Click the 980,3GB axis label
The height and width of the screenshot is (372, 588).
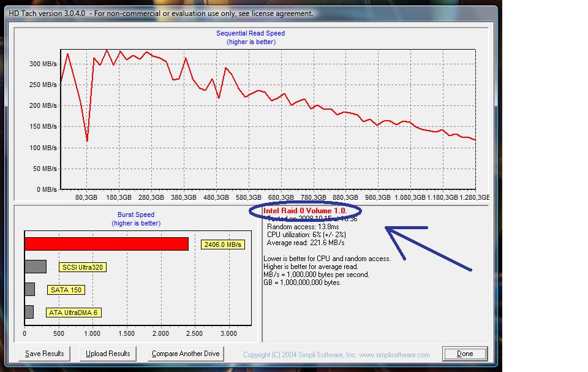tap(378, 197)
